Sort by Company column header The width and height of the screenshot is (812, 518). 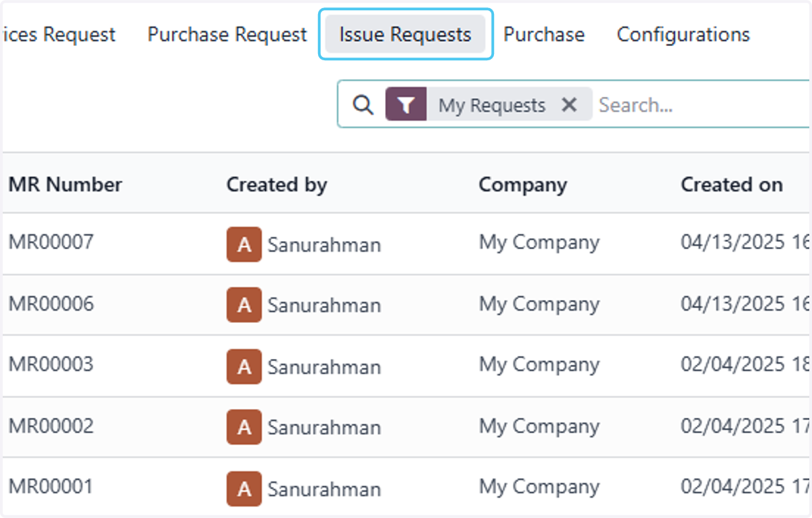pos(523,184)
